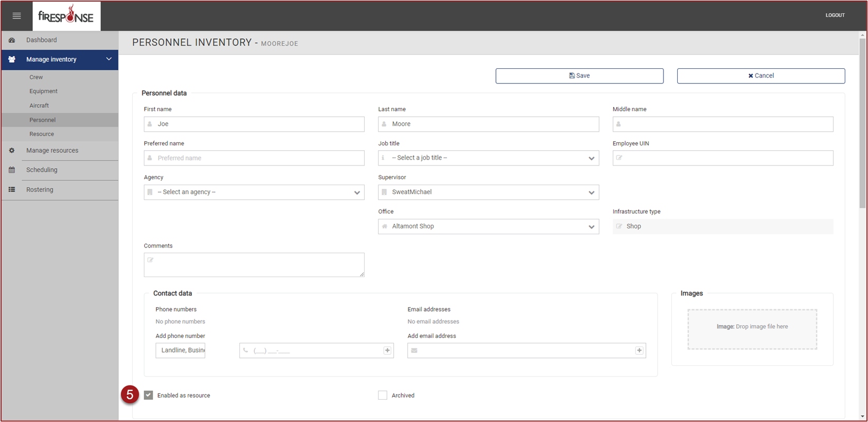Click the Firesponse logo
The image size is (868, 422).
click(x=66, y=16)
